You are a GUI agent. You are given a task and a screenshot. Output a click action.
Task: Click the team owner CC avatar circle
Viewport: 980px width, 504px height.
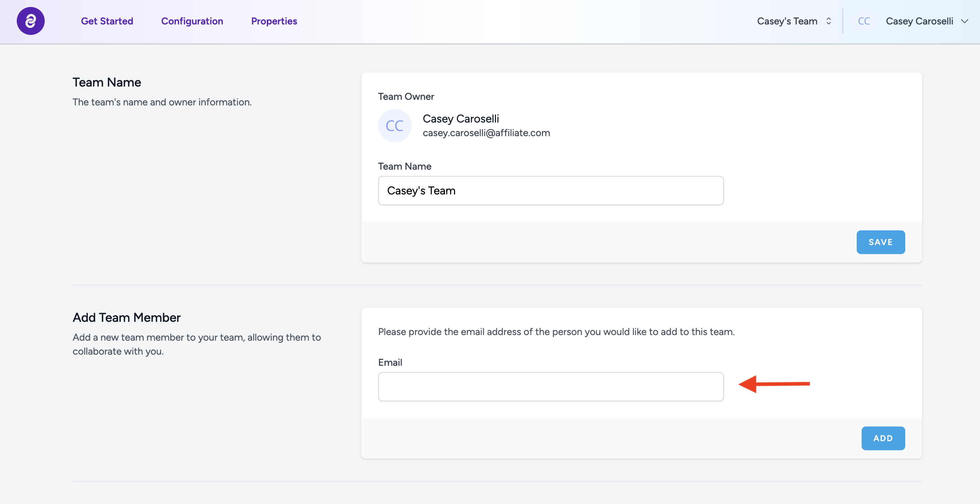point(395,125)
